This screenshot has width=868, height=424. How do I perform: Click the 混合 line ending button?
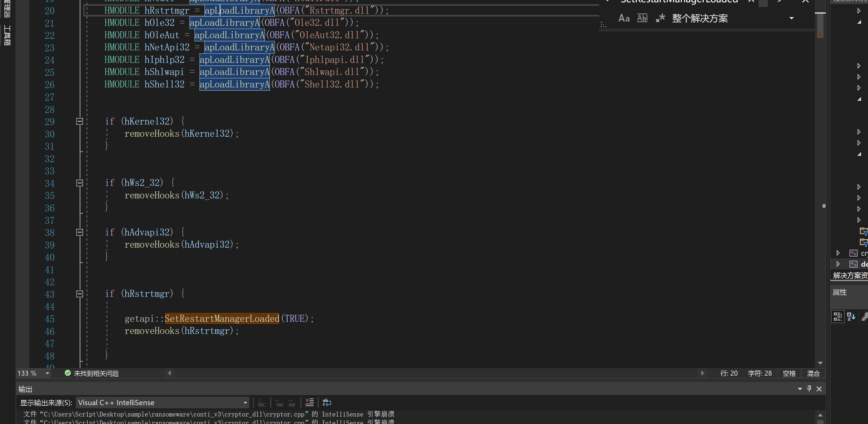coord(813,373)
